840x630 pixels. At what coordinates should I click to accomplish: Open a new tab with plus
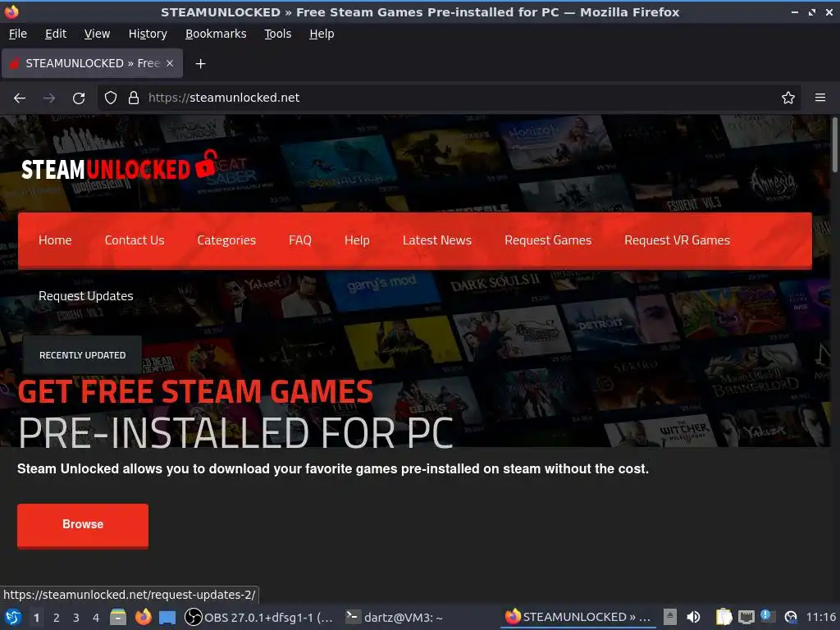tap(200, 64)
